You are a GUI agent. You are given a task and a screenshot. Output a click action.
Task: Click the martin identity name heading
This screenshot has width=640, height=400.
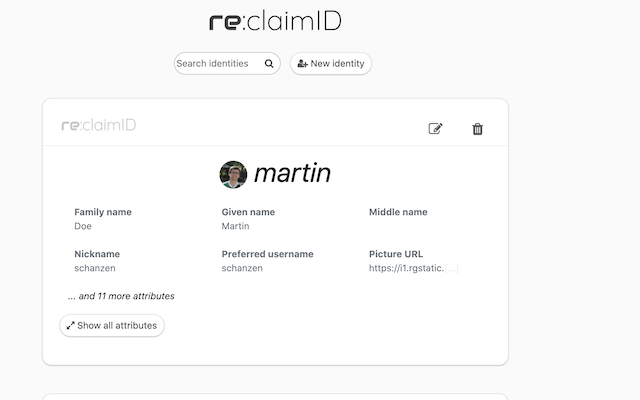pos(291,174)
